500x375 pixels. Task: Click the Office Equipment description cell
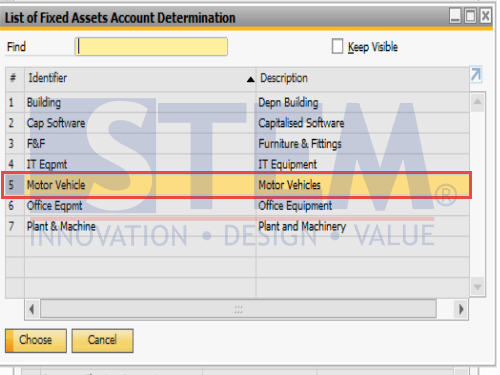[363, 206]
